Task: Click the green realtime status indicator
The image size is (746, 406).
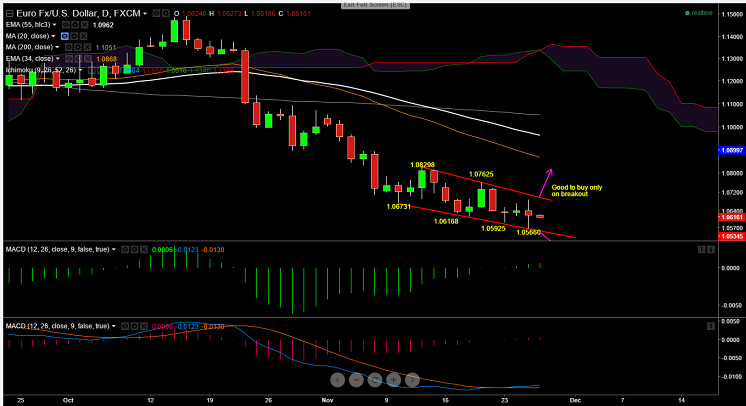Action: [x=698, y=13]
